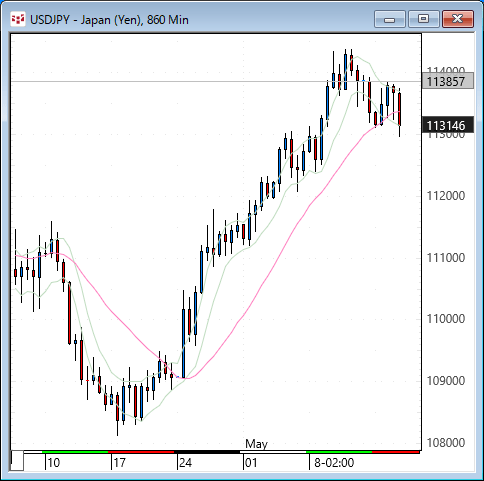Click the date label 24 on time axis
The height and width of the screenshot is (481, 484).
tap(185, 463)
